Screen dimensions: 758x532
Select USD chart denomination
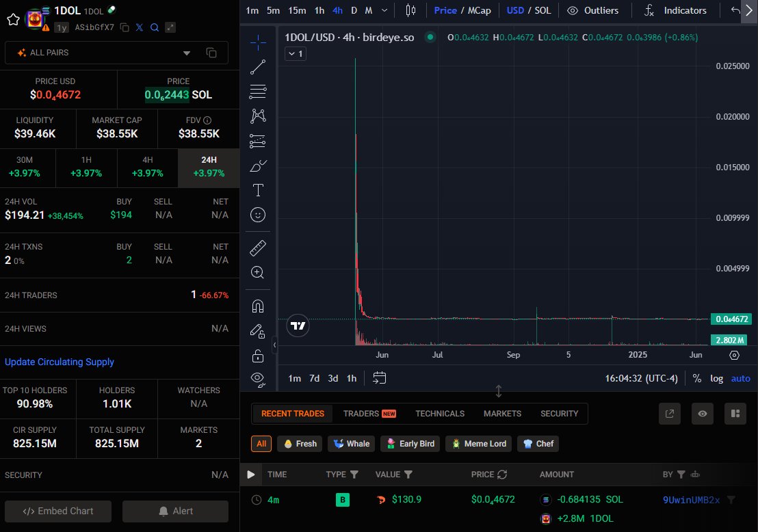click(x=515, y=10)
